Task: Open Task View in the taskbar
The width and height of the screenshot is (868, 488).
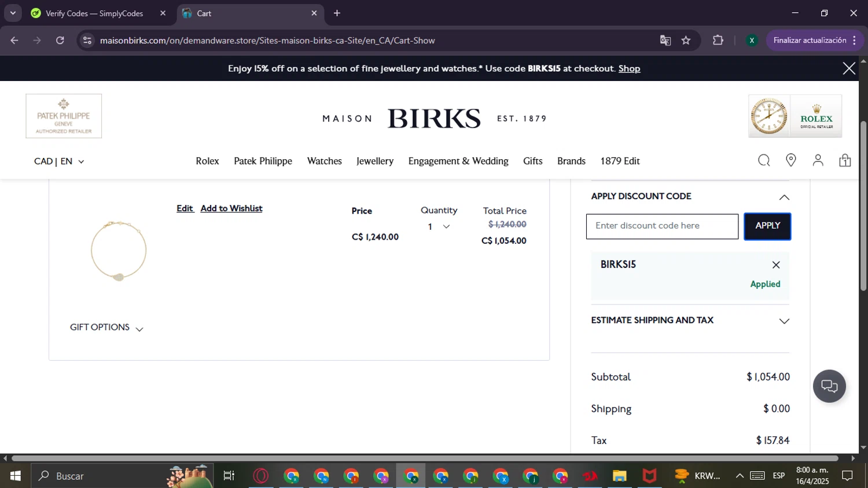Action: pyautogui.click(x=229, y=476)
